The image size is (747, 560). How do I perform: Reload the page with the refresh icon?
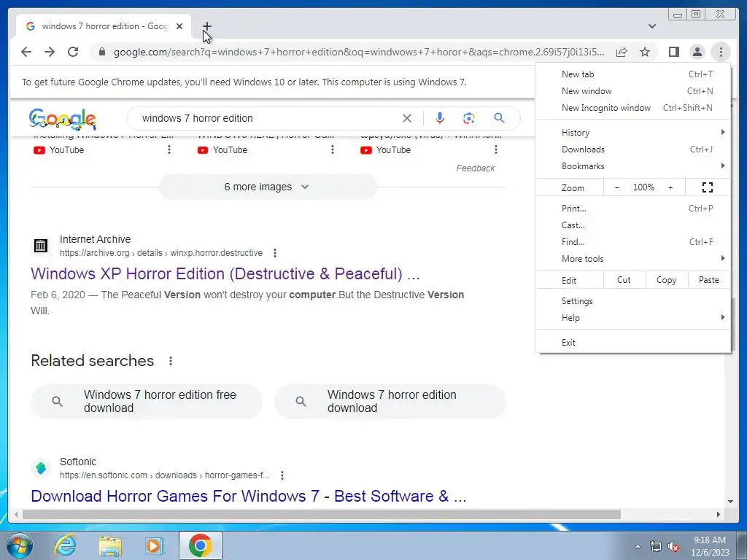tap(73, 52)
